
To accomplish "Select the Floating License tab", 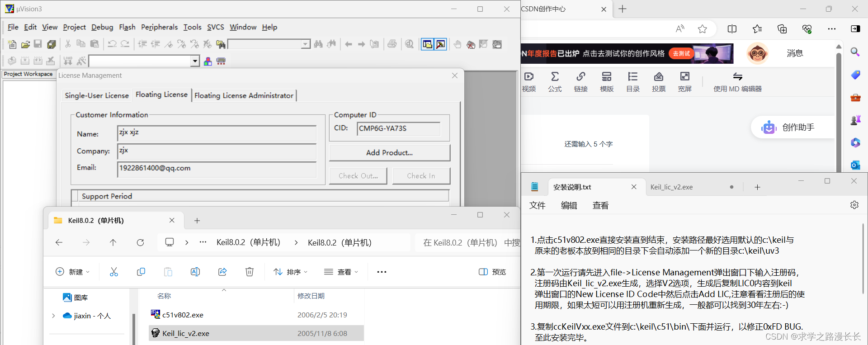I will pyautogui.click(x=161, y=95).
